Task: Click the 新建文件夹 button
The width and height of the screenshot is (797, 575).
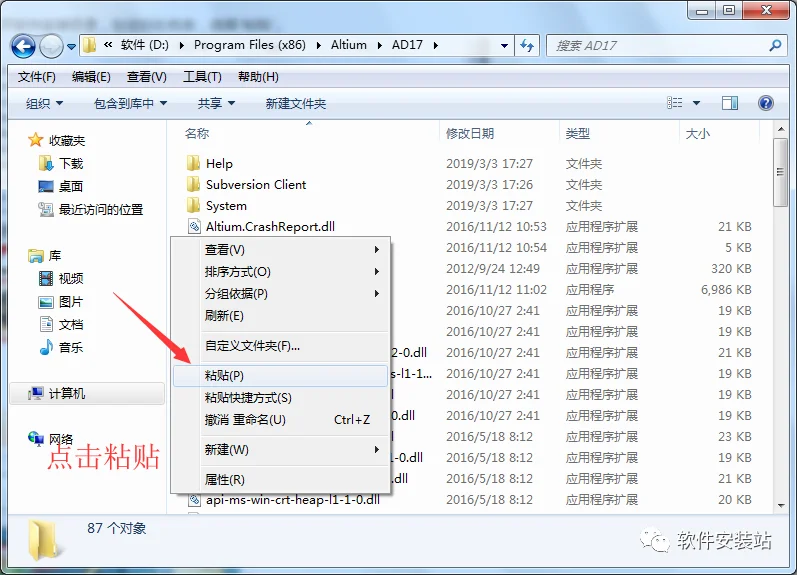Action: click(x=296, y=104)
